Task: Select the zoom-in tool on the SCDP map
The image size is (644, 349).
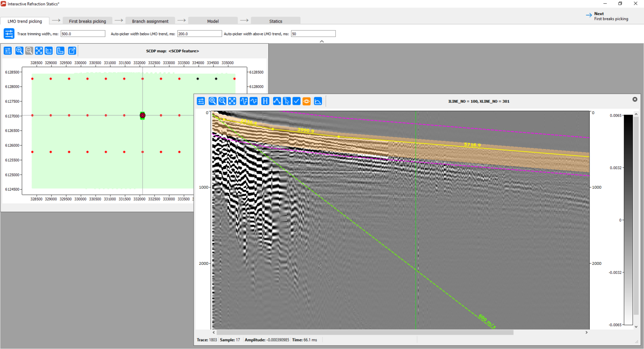Action: click(x=19, y=50)
